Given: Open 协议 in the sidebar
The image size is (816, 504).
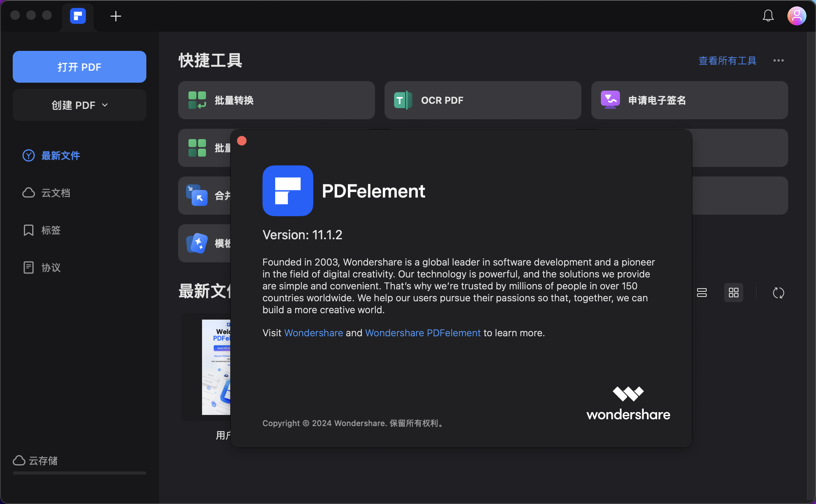Looking at the screenshot, I should click(x=51, y=268).
